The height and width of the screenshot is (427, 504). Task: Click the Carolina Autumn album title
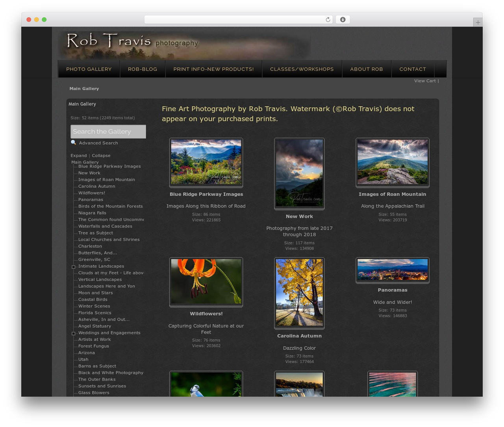(299, 336)
